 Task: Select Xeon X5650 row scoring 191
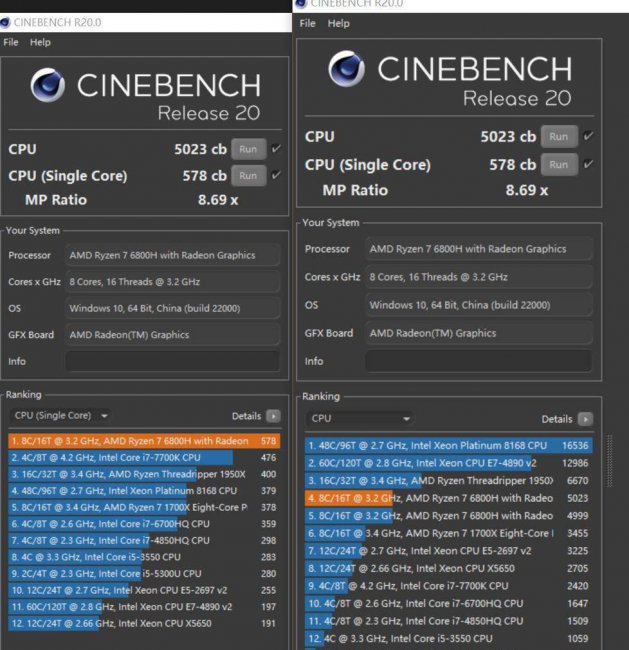click(144, 623)
